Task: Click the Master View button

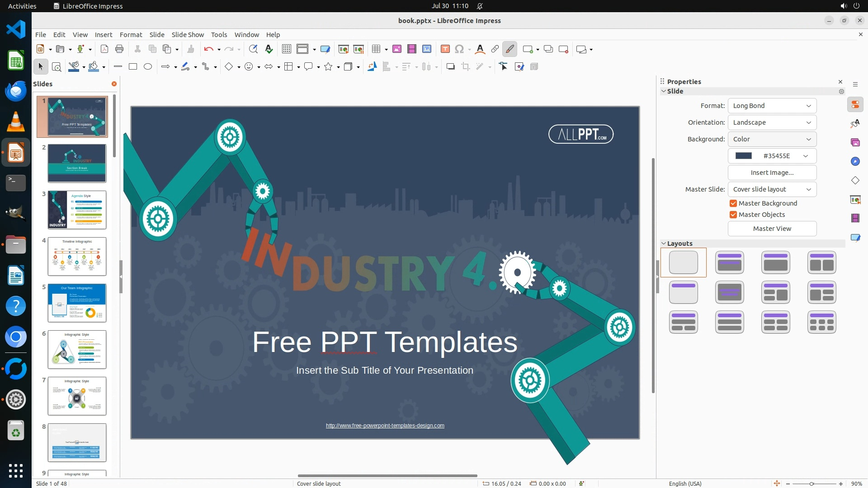Action: coord(772,229)
